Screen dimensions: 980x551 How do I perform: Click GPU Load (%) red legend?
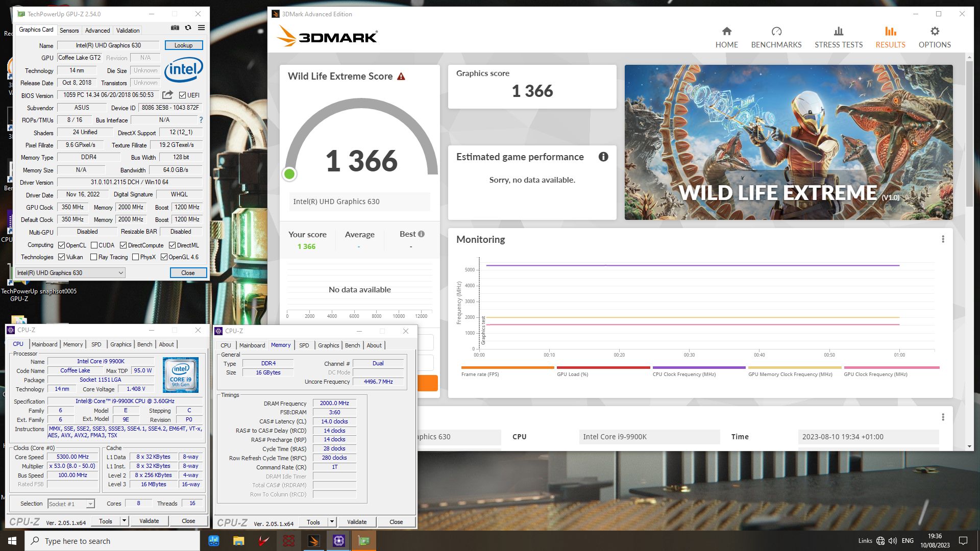[x=603, y=372]
